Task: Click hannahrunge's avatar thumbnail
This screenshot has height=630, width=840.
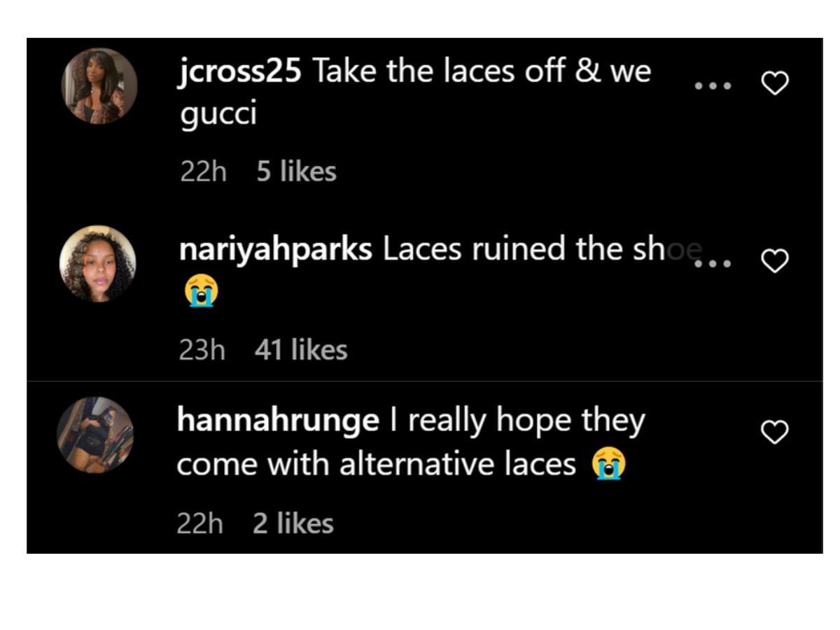Action: pyautogui.click(x=95, y=435)
